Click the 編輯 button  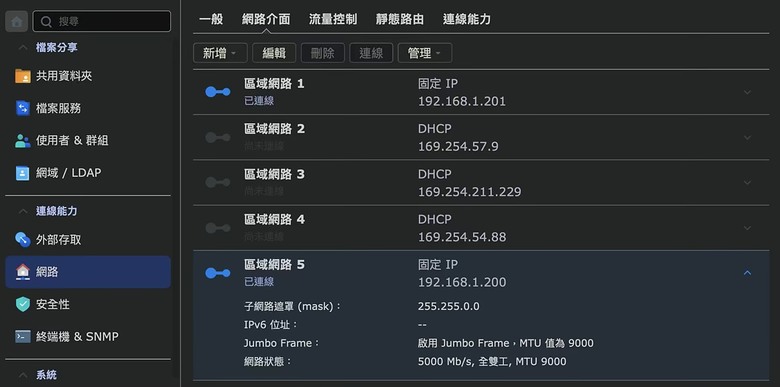pos(274,53)
